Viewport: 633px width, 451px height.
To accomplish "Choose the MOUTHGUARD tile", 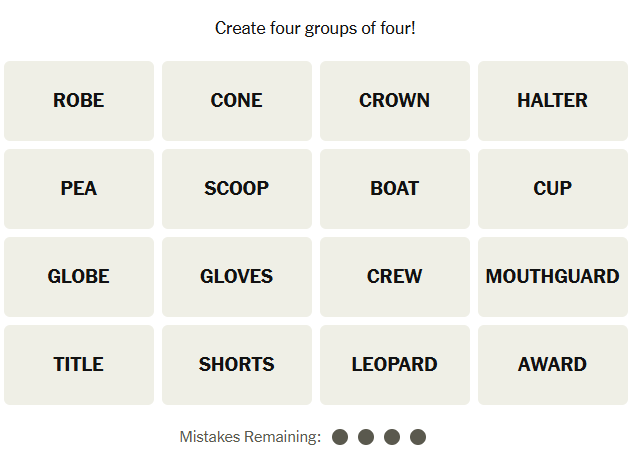I will tap(552, 277).
